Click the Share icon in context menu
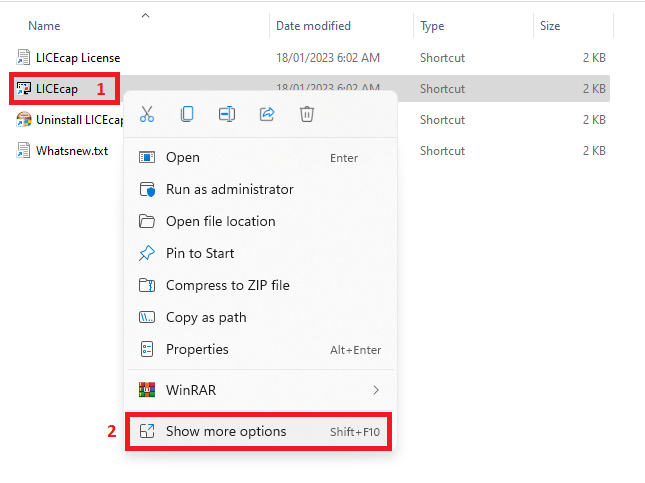The height and width of the screenshot is (483, 645). 267,114
